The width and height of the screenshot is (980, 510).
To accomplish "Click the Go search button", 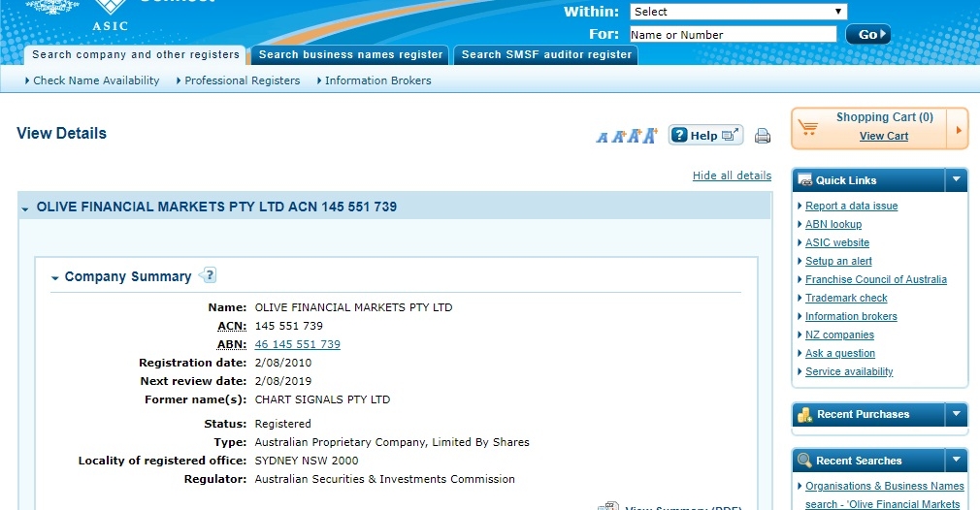I will 868,34.
